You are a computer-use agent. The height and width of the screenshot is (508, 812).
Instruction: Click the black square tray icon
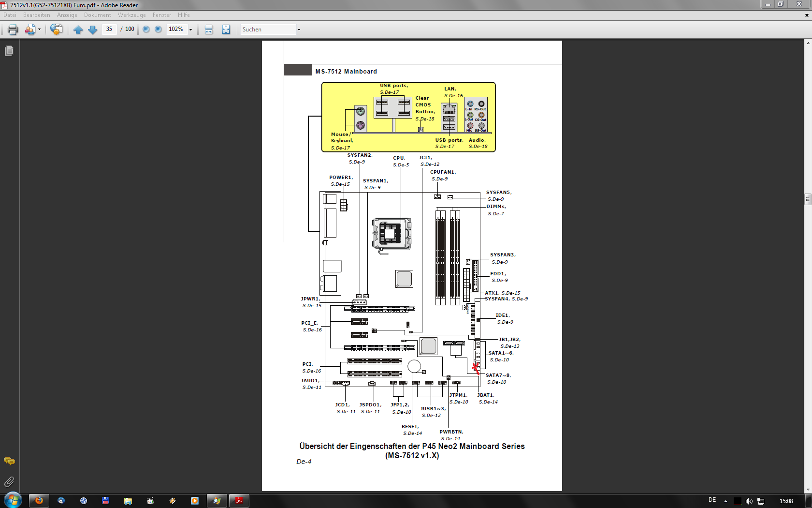738,501
